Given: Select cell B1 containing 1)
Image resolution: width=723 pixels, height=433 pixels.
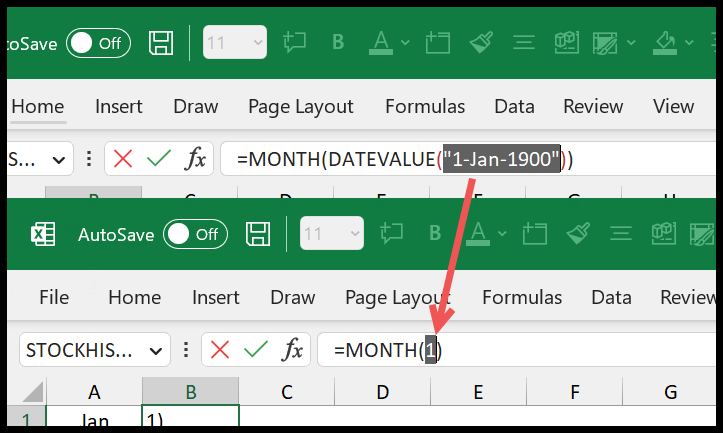Looking at the screenshot, I should (x=190, y=416).
